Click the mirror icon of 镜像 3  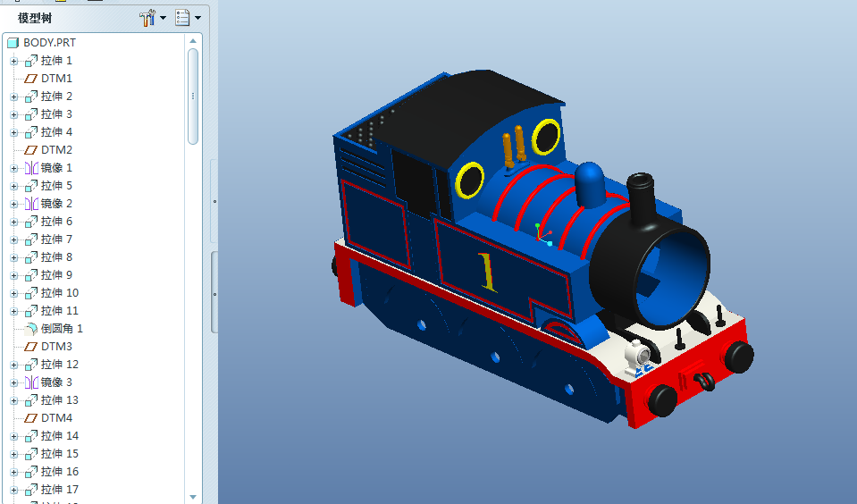point(31,382)
